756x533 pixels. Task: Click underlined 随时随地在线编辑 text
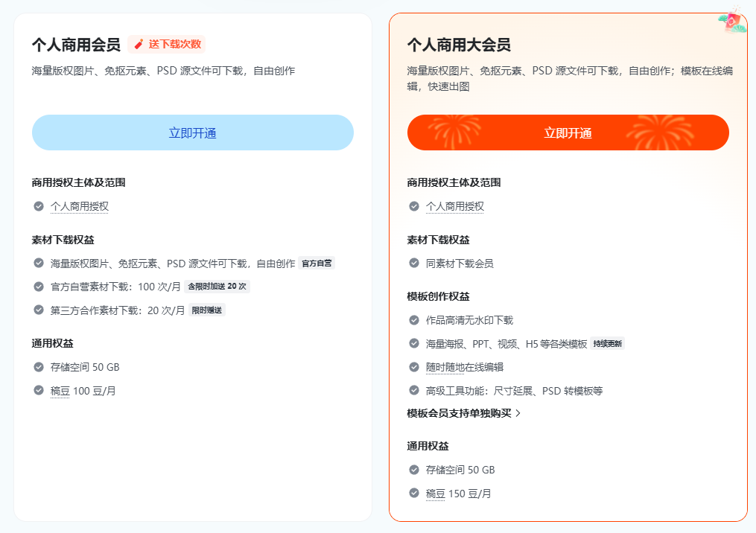(464, 367)
